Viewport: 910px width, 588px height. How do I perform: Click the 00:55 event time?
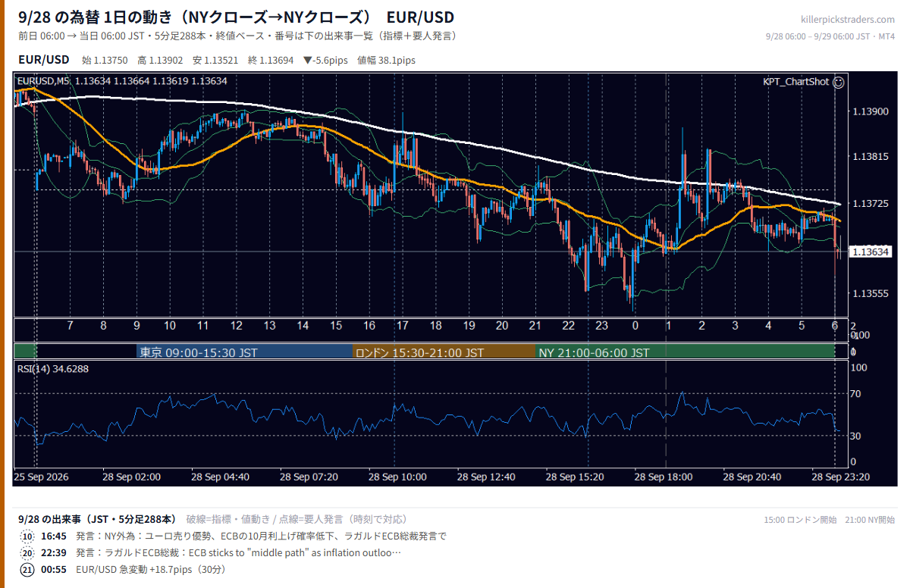pos(53,570)
